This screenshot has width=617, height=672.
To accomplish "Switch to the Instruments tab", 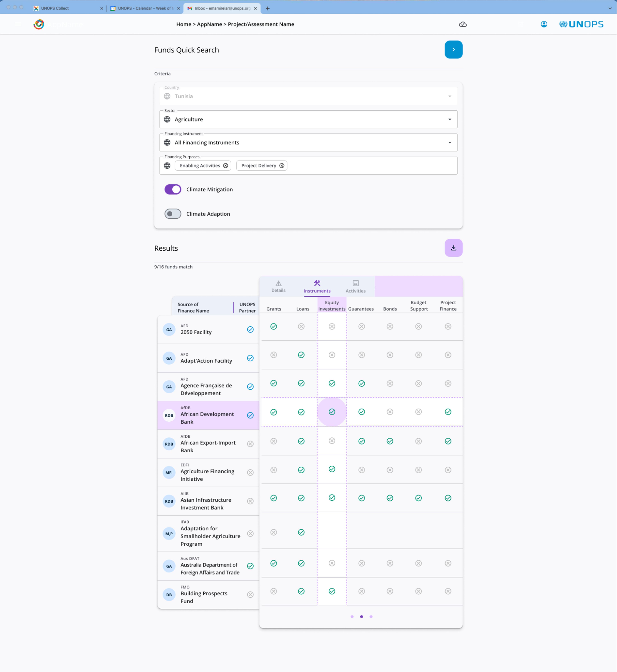I will tap(317, 287).
